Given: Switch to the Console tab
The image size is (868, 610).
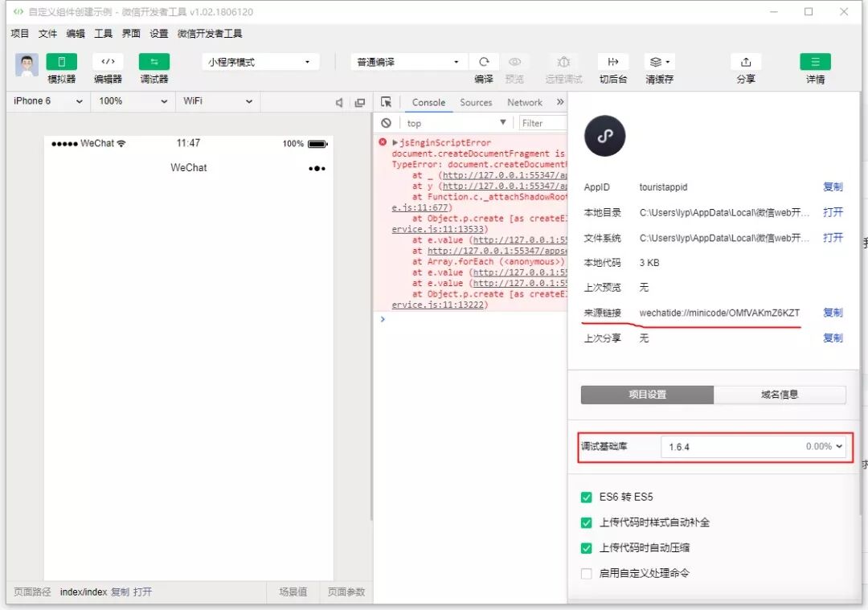Looking at the screenshot, I should pyautogui.click(x=428, y=102).
